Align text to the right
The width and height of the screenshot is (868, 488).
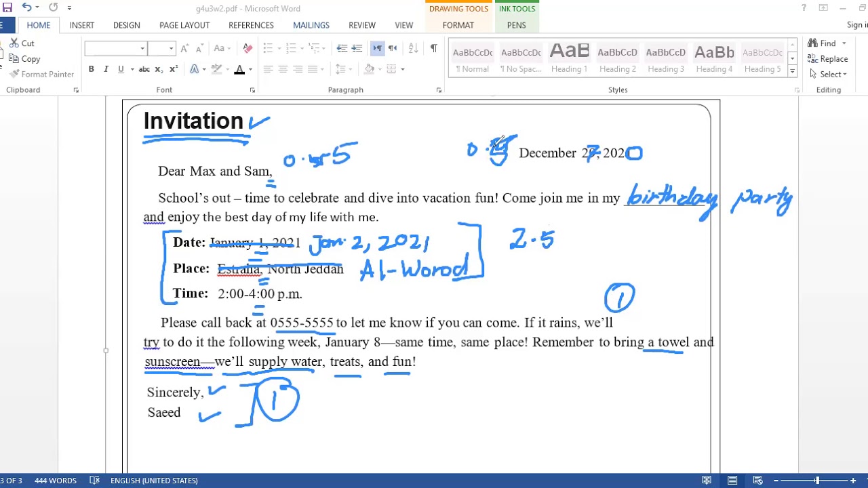click(x=298, y=69)
